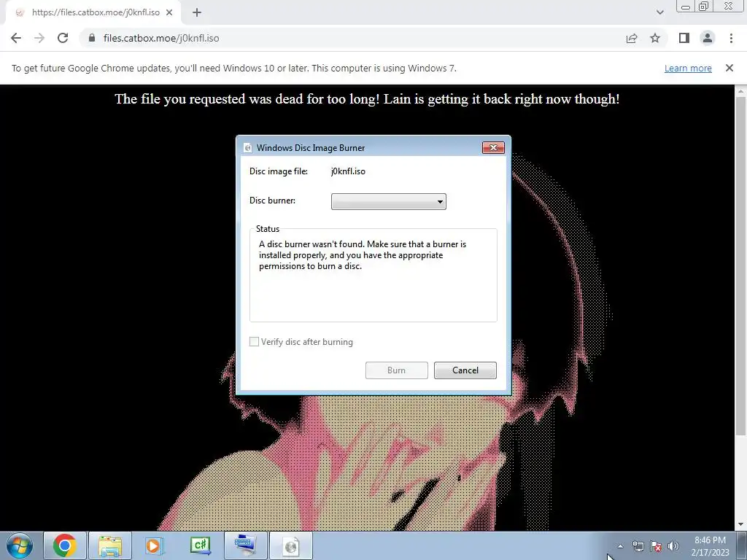Screen dimensions: 747x560
Task: Launch Windows Media Player from taskbar
Action: [x=155, y=545]
